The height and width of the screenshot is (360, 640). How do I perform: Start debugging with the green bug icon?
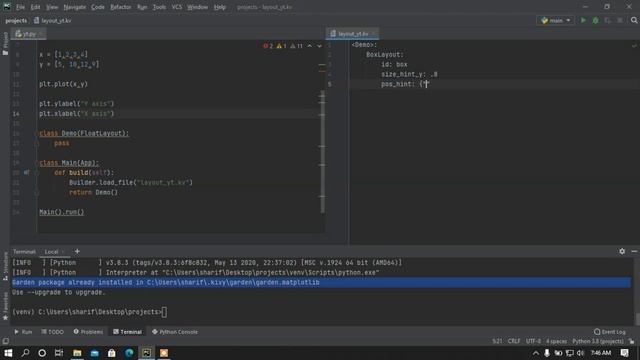tap(596, 20)
